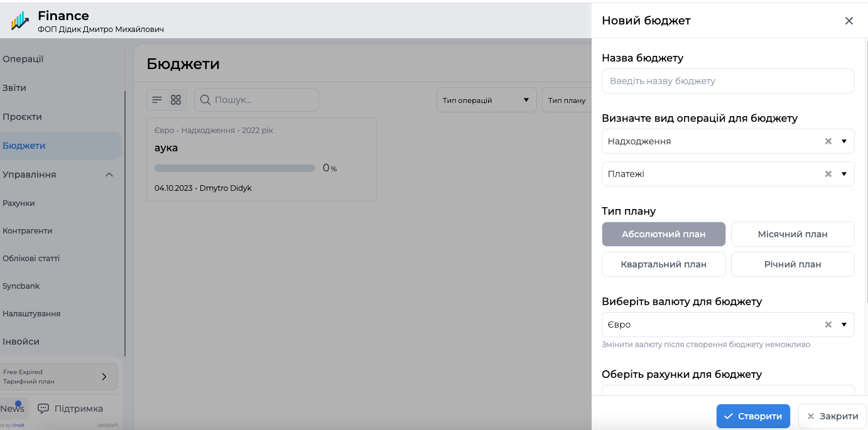
Task: Collapse the Управління section chevron
Action: (x=109, y=175)
